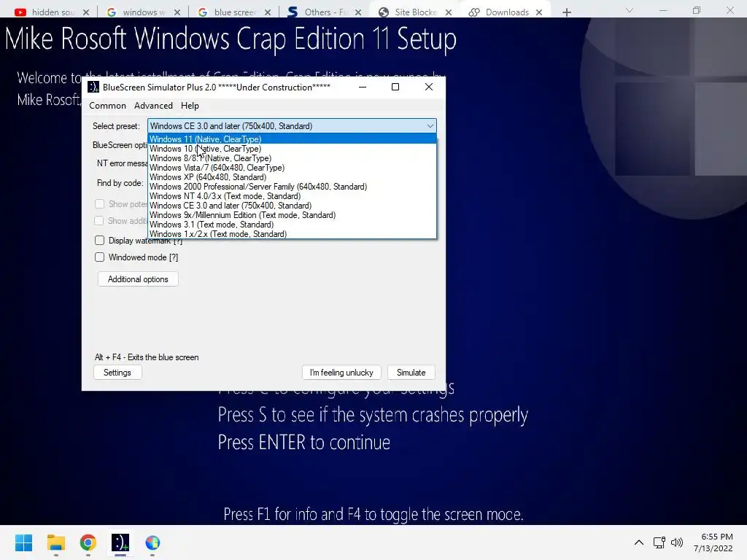The height and width of the screenshot is (560, 747).
Task: Close the 'blue screen' Google tab
Action: (x=268, y=12)
